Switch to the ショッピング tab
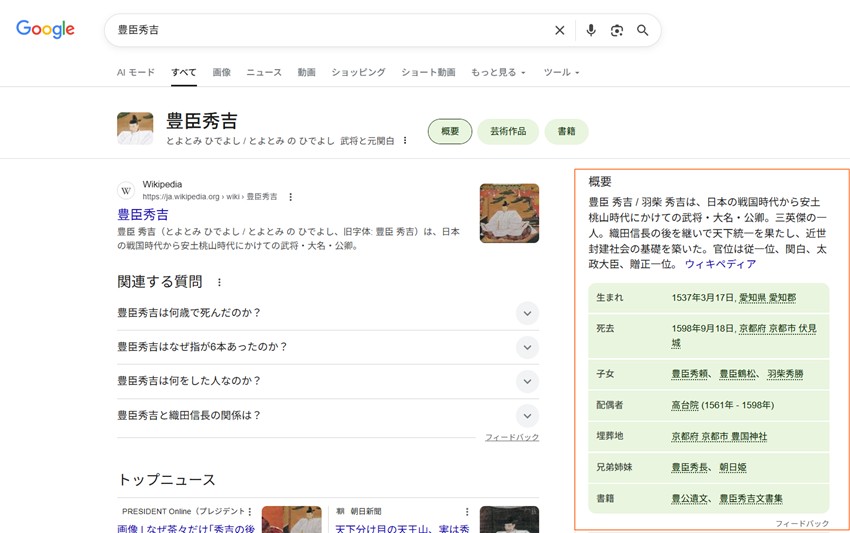The height and width of the screenshot is (533, 850). [x=358, y=72]
